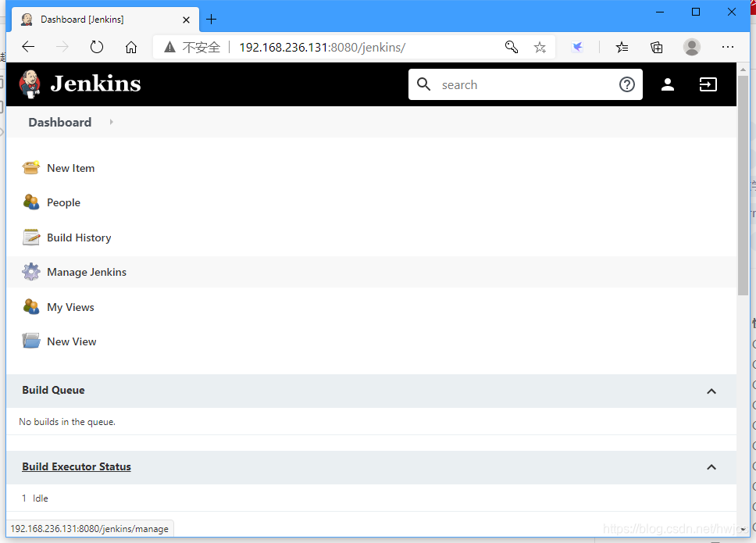Focus the Jenkins search field
Screen dimensions: 756x543
click(525, 84)
